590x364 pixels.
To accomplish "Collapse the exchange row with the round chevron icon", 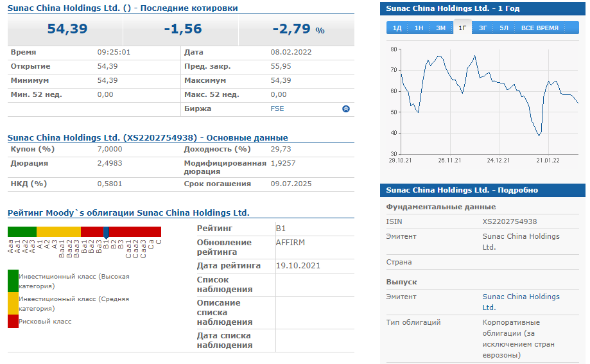I will pos(346,108).
